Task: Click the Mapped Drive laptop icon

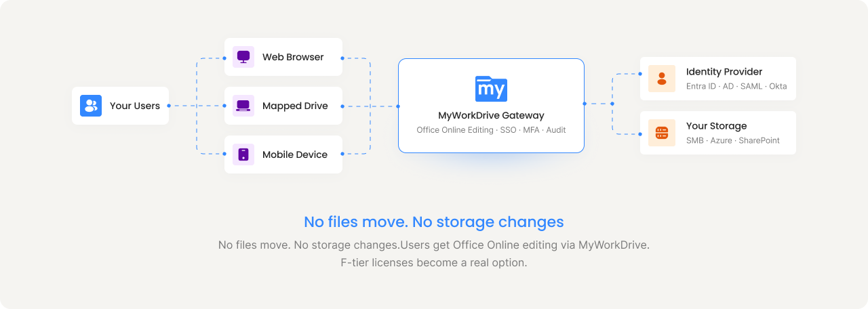Action: coord(243,106)
